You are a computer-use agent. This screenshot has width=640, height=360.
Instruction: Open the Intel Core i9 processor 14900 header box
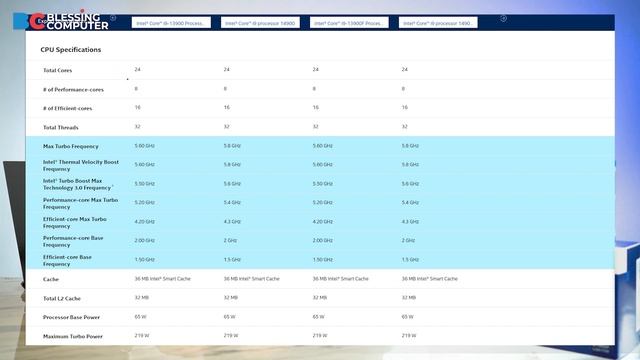[x=260, y=23]
